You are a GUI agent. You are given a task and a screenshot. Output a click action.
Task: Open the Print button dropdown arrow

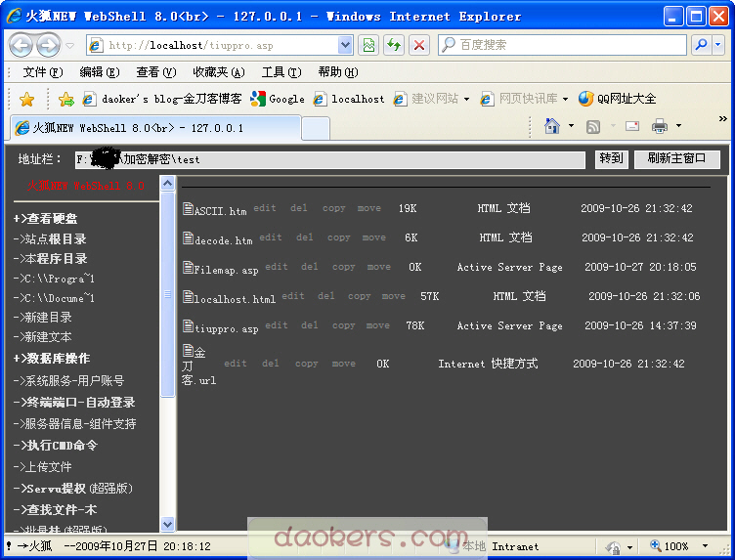(x=678, y=126)
